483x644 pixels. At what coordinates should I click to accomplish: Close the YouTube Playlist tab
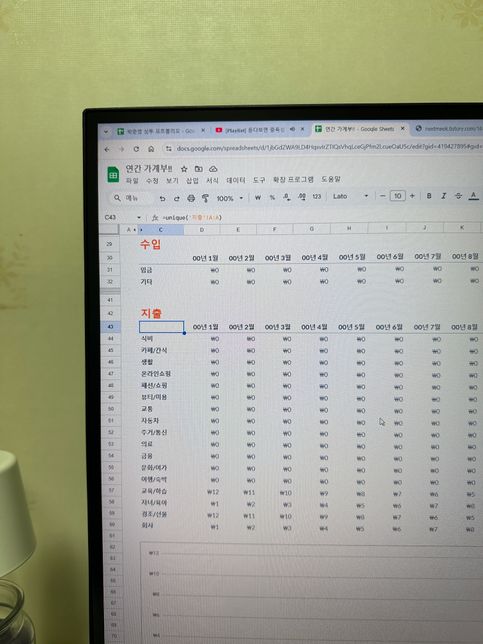tap(303, 129)
